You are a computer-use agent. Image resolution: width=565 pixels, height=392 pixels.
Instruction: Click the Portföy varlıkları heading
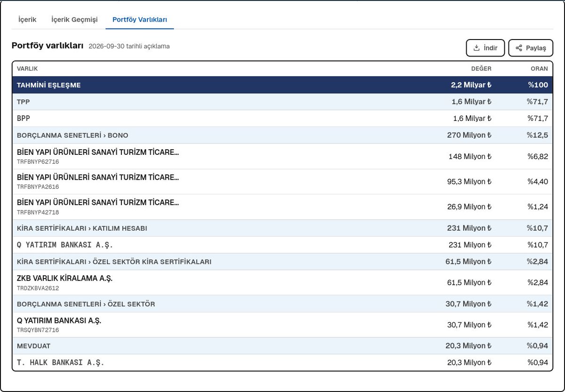tap(48, 46)
